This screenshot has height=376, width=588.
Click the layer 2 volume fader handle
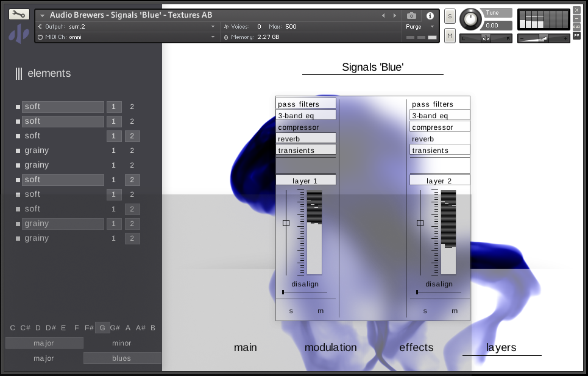pos(420,223)
